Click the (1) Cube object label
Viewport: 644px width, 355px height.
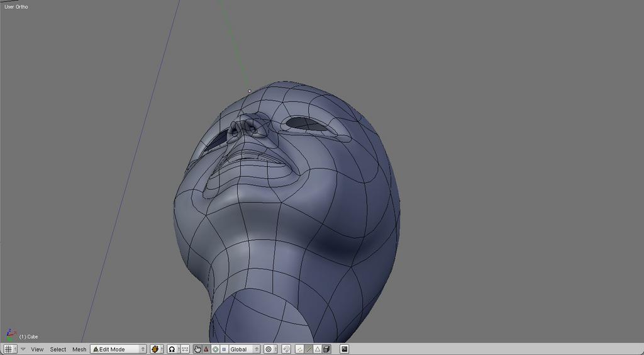pyautogui.click(x=29, y=337)
